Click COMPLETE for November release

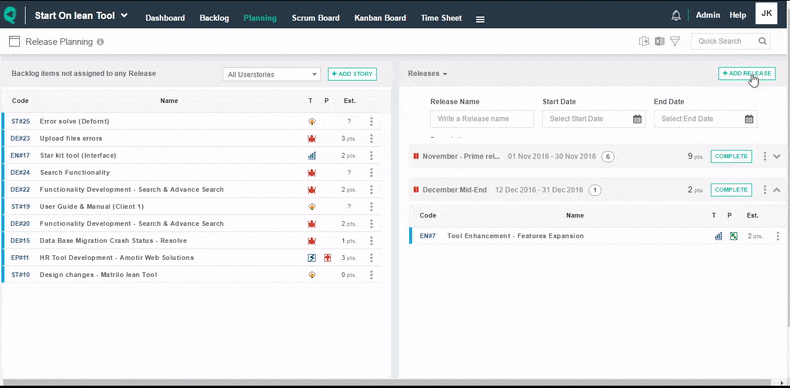click(731, 156)
